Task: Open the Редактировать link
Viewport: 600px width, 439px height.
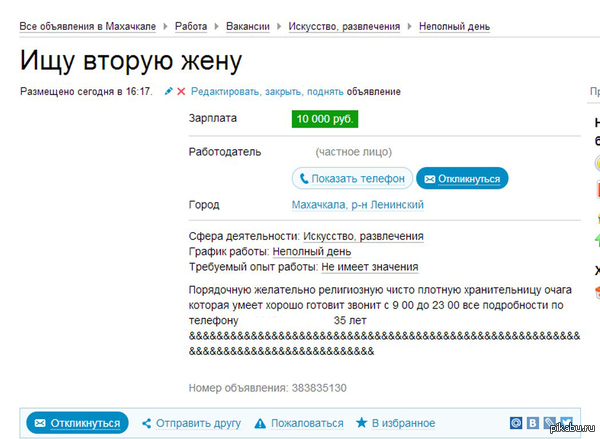Action: pyautogui.click(x=226, y=92)
